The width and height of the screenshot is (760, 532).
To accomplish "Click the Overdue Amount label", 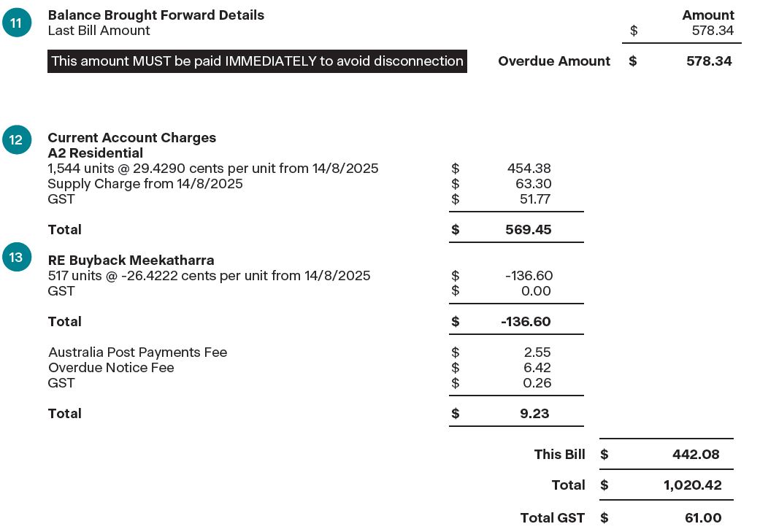I will [553, 61].
